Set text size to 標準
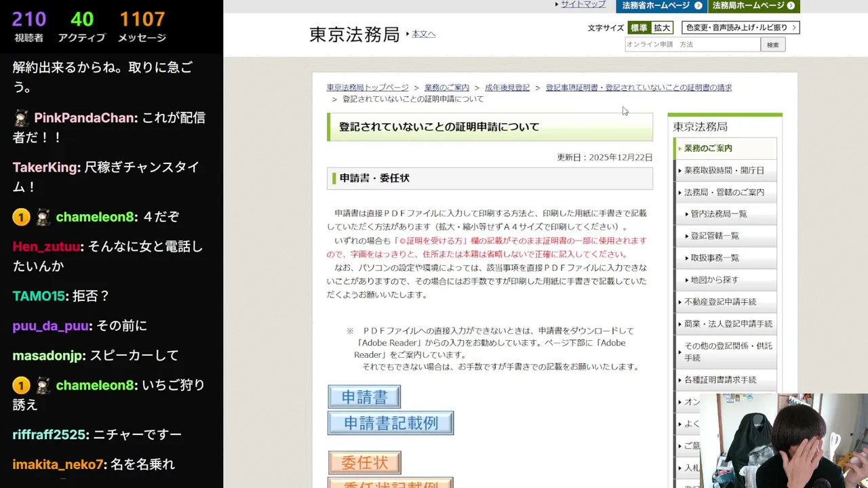 pyautogui.click(x=639, y=28)
